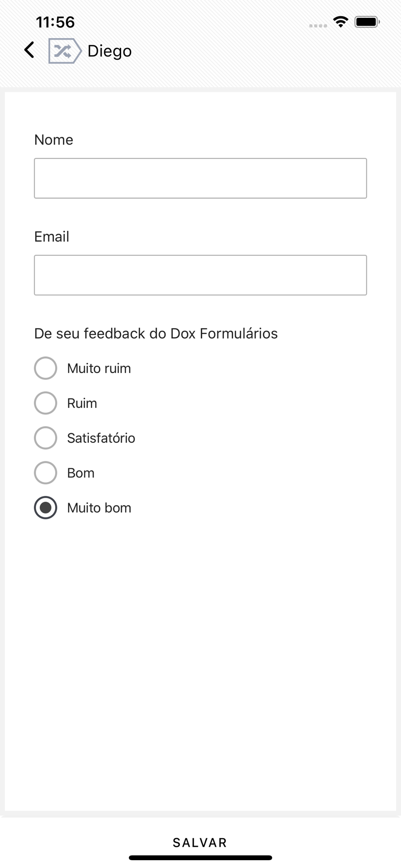The image size is (401, 868).
Task: Tap the Satisfatório option label
Action: pos(101,438)
